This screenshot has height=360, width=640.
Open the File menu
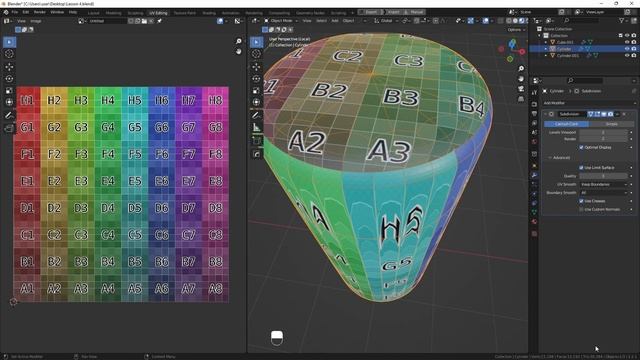click(15, 12)
